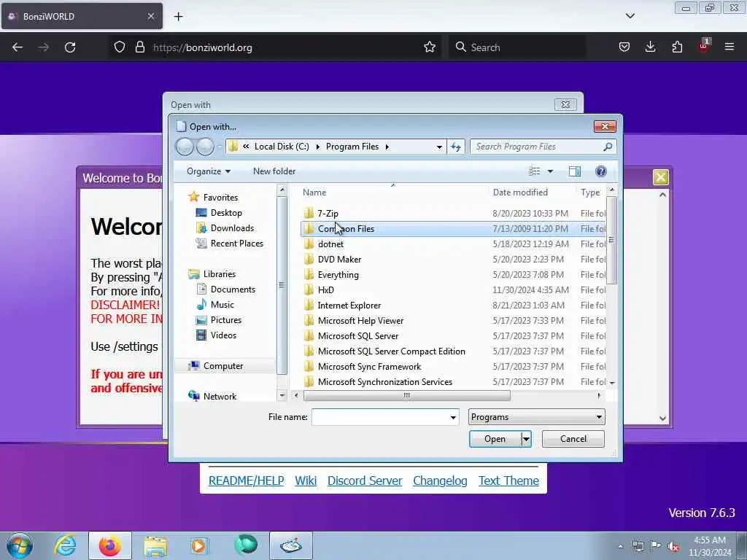The height and width of the screenshot is (560, 747).
Task: Click the Open button
Action: click(495, 439)
